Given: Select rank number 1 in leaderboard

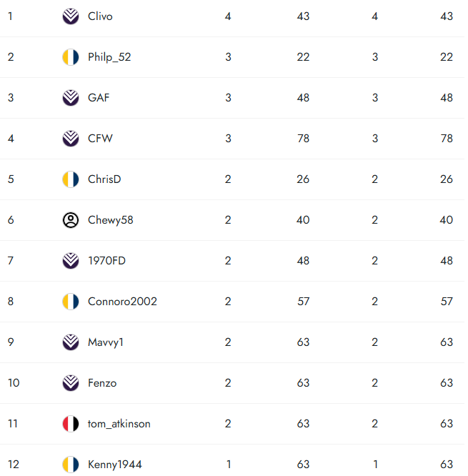Looking at the screenshot, I should (x=10, y=16).
